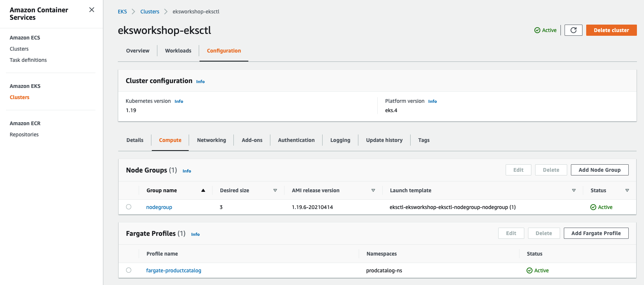The height and width of the screenshot is (285, 644).
Task: Click the Fargate Profiles Edit button
Action: click(x=511, y=233)
